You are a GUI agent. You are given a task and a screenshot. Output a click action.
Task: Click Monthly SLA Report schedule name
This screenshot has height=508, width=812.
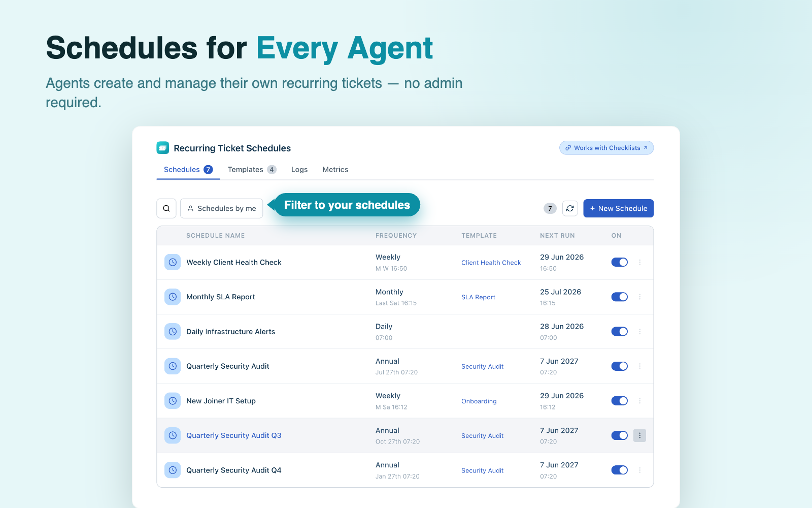(x=220, y=297)
